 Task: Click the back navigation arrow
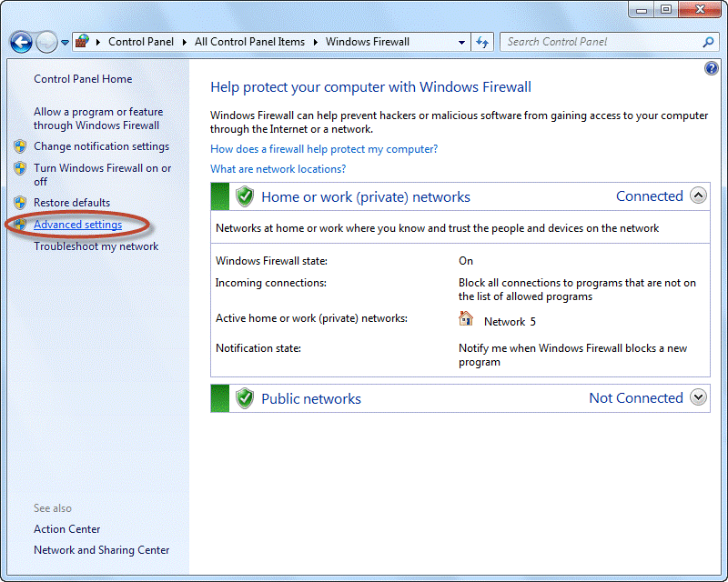[20, 42]
